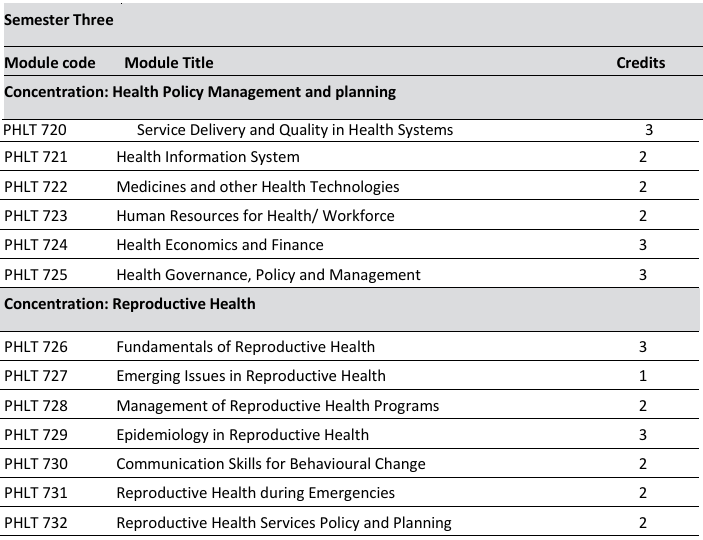The image size is (703, 540).
Task: Select Communication Skills for Behavioural Change
Action: 270,463
